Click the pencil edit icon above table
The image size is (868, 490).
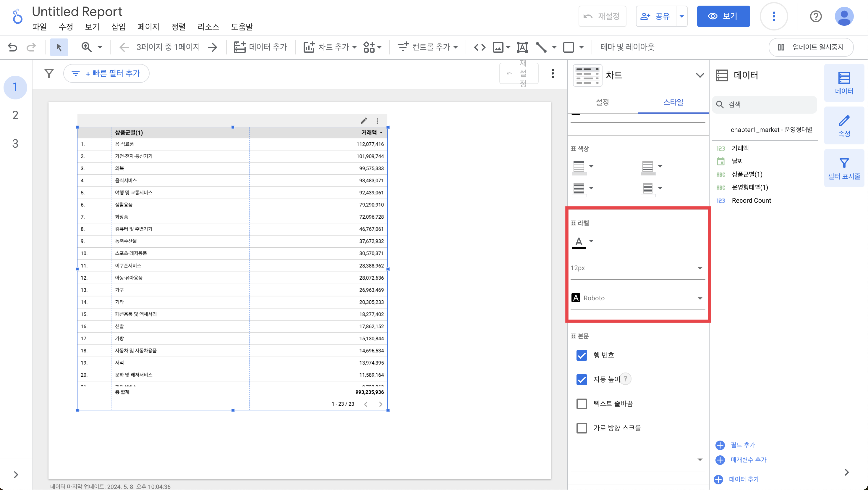point(364,121)
